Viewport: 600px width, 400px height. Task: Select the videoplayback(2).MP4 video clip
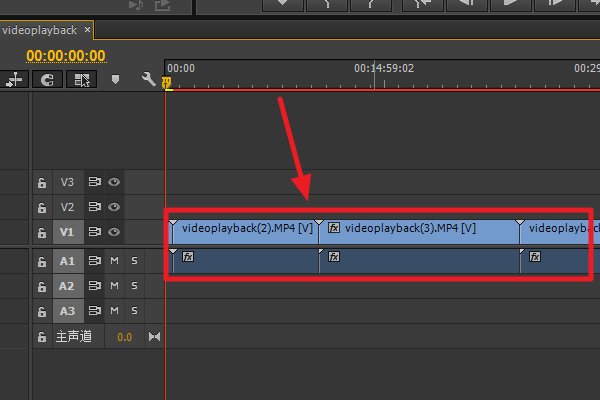click(x=245, y=229)
